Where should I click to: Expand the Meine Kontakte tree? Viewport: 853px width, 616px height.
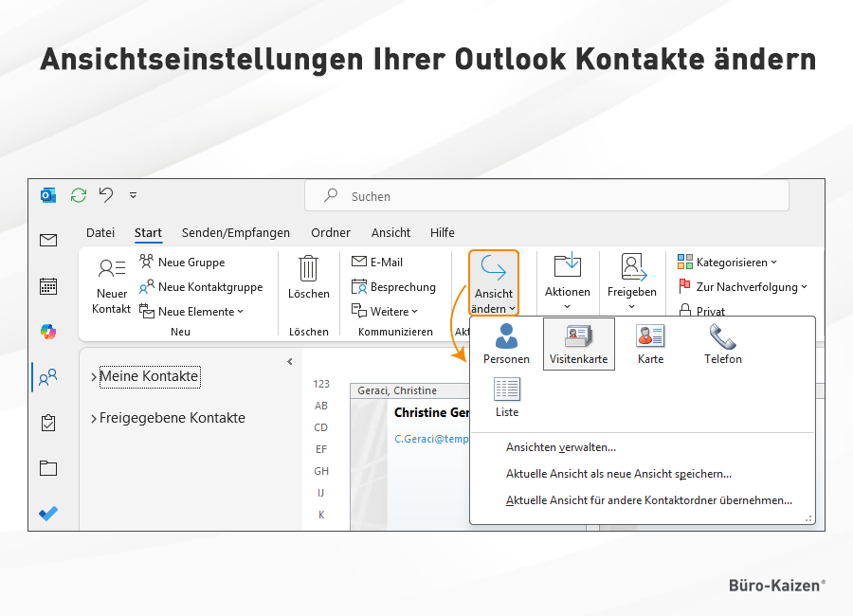pos(94,377)
